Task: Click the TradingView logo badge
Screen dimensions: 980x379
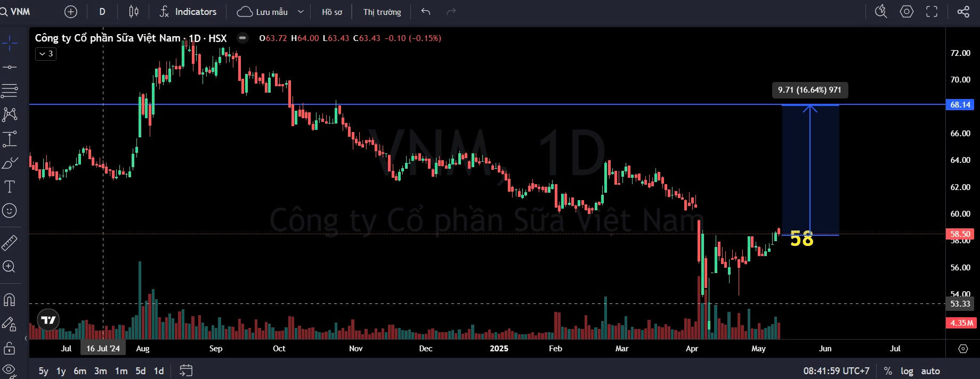Action: point(48,320)
